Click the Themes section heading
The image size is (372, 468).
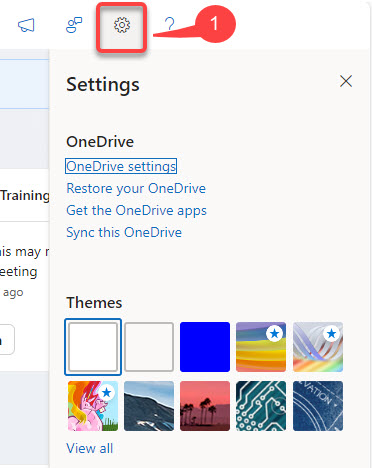[94, 303]
